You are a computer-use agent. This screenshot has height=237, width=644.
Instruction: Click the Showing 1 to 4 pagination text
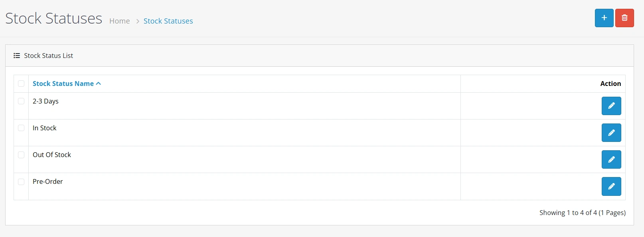click(x=583, y=213)
